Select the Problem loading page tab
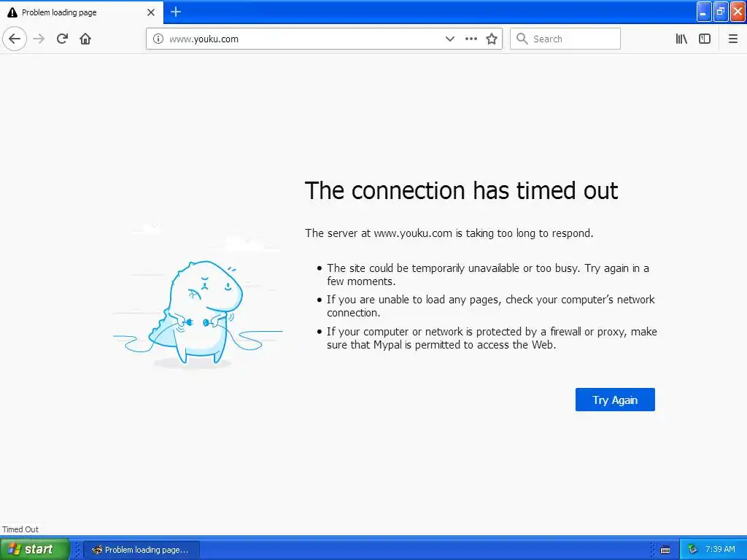This screenshot has height=560, width=747. 82,12
